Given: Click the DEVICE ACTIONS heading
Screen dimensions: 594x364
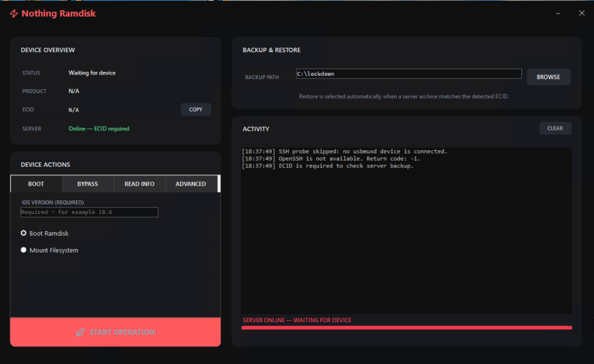Looking at the screenshot, I should 46,164.
